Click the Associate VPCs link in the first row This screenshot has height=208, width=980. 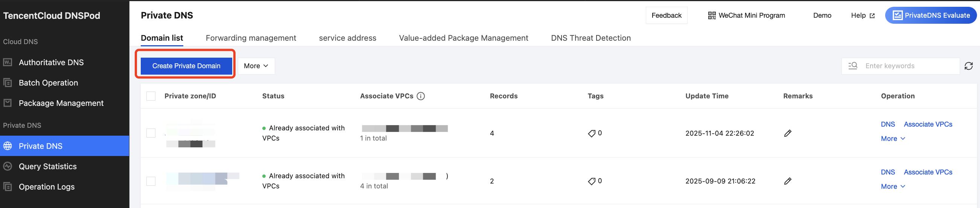click(x=927, y=124)
